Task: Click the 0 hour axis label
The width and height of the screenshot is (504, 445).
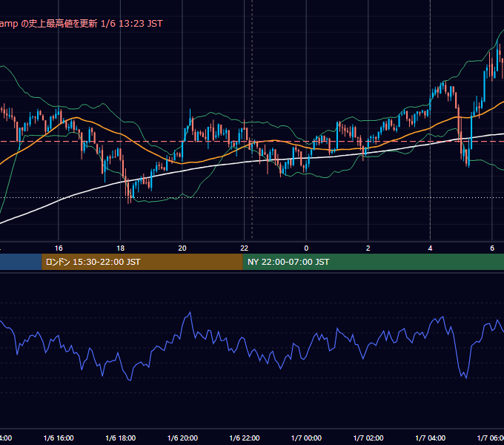Action: tap(306, 248)
